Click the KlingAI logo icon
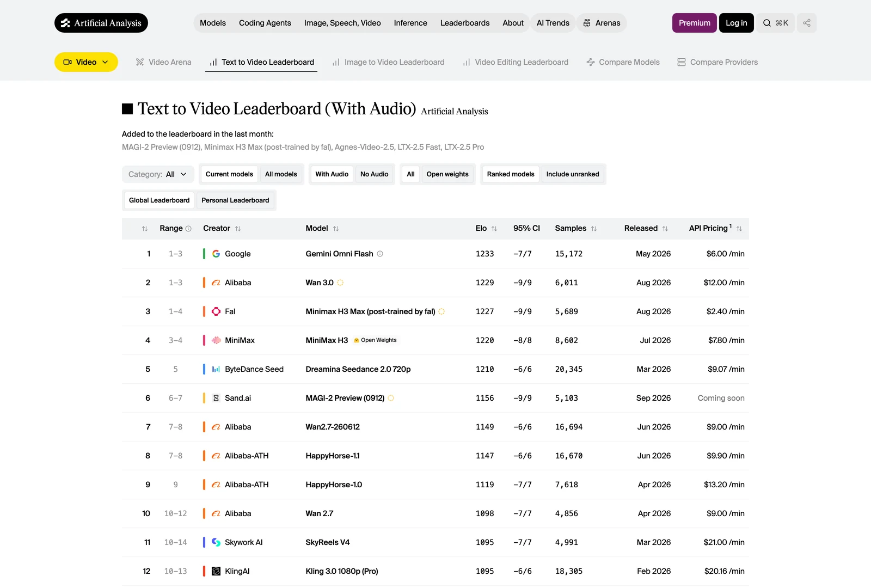The image size is (871, 588). (216, 571)
